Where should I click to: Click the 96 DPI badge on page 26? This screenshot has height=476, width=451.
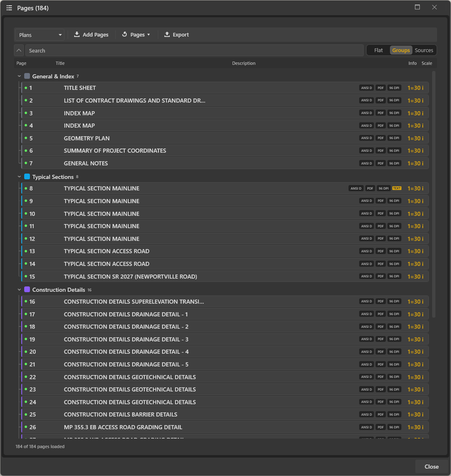coord(394,427)
